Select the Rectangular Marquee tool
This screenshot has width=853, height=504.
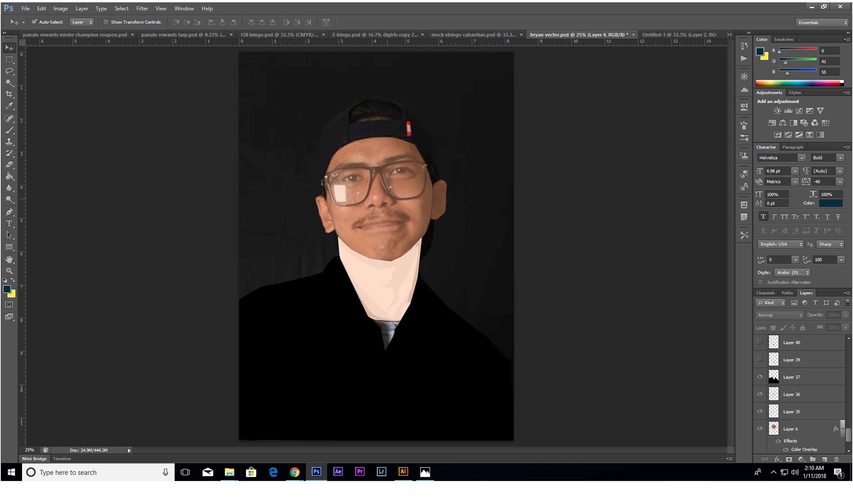[x=9, y=60]
